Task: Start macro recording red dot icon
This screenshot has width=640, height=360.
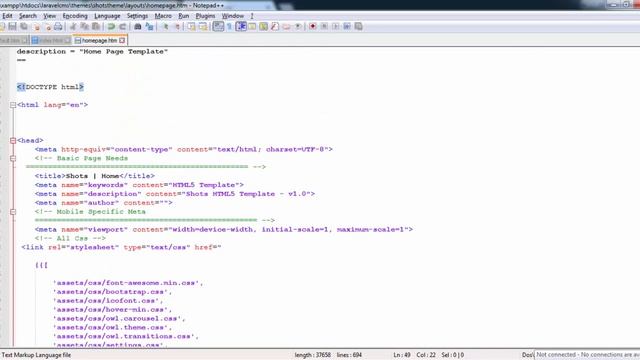Action: [313, 27]
